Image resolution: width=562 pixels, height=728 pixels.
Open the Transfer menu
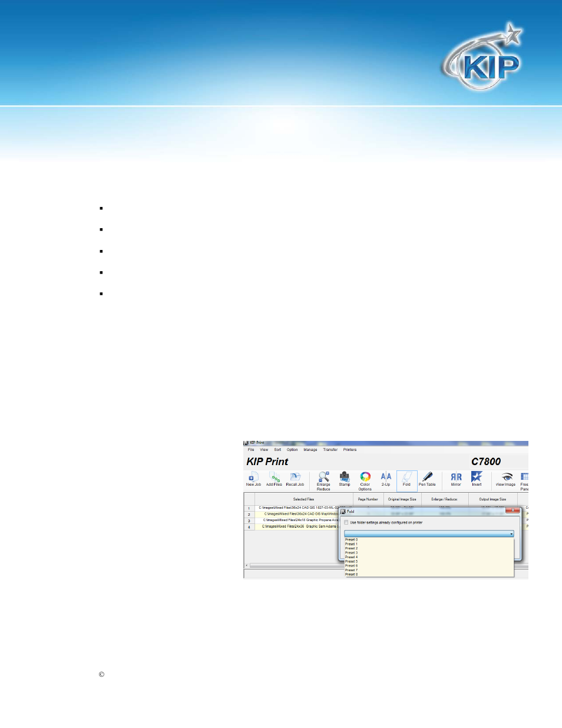click(330, 450)
